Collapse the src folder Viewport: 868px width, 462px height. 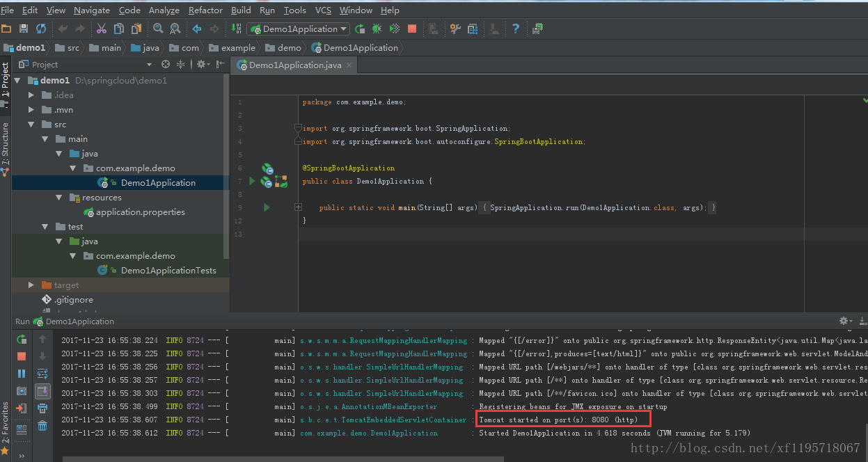click(x=31, y=124)
